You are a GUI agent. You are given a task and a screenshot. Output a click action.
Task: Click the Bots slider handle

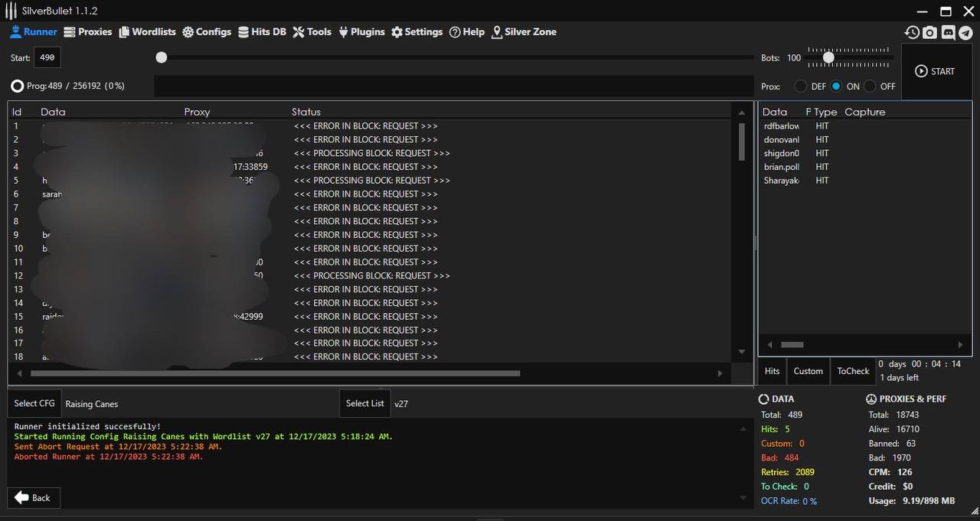pyautogui.click(x=828, y=57)
